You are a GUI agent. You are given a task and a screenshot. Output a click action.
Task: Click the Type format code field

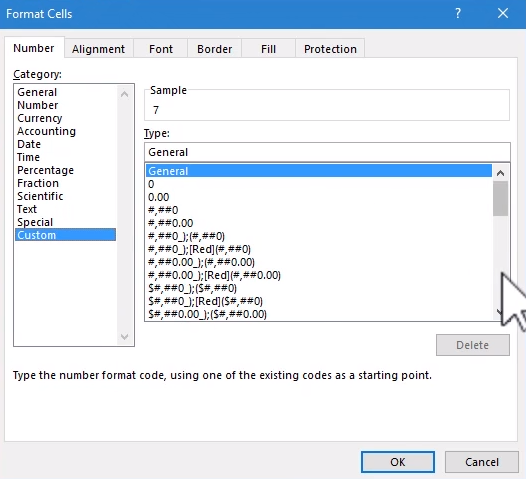tap(327, 152)
